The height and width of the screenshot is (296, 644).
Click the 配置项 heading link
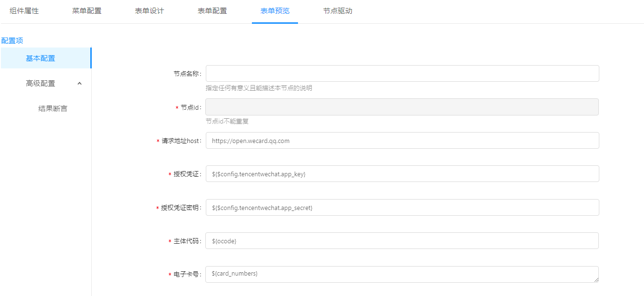(x=12, y=41)
